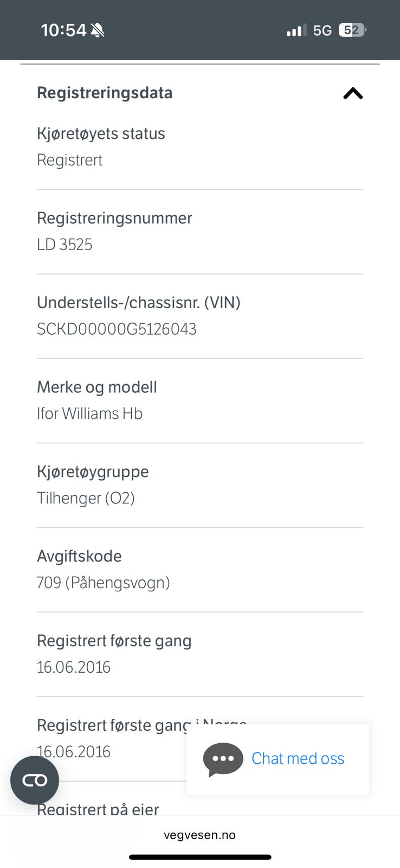
Task: Tap the upward chevron beside Registreringsdata
Action: (353, 93)
